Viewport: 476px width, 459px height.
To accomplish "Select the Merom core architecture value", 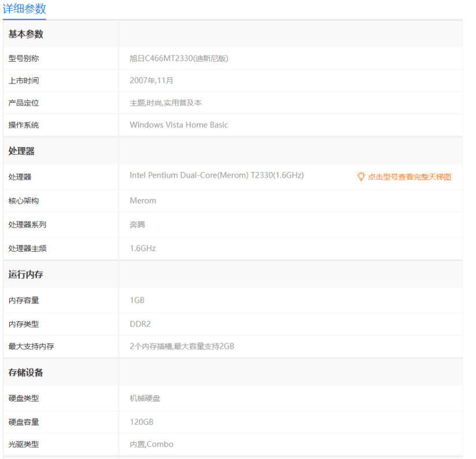I will coord(143,201).
